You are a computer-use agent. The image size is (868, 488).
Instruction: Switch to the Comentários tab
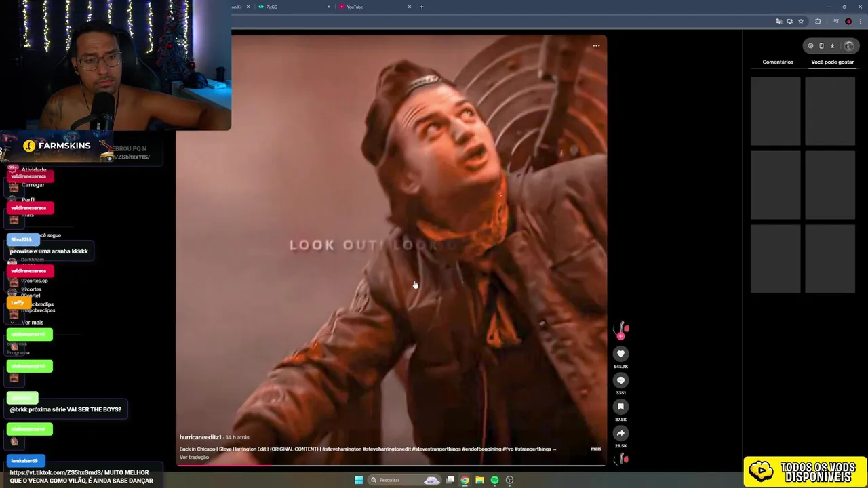pos(778,62)
